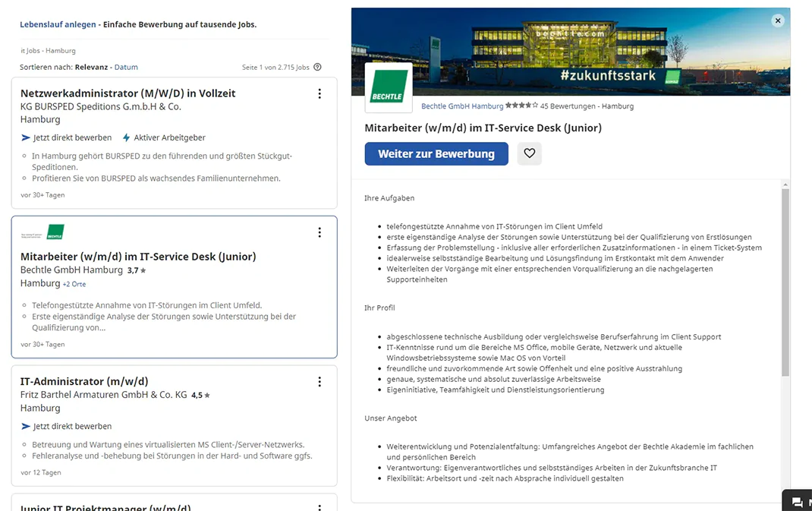Click the Bechtle #zukunftsstark banner image

(x=571, y=52)
